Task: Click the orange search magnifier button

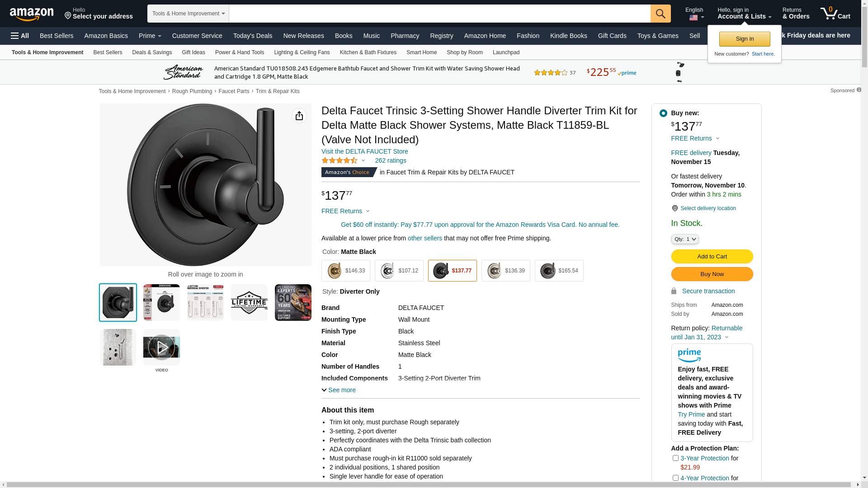Action: 660,14
